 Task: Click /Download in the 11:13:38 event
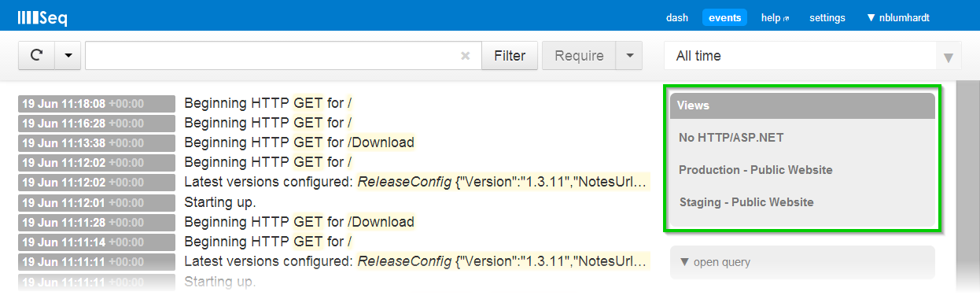tap(381, 142)
